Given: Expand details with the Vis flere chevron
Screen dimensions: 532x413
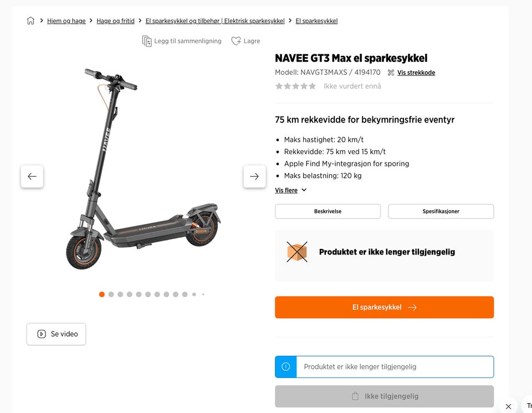Looking at the screenshot, I should 304,190.
